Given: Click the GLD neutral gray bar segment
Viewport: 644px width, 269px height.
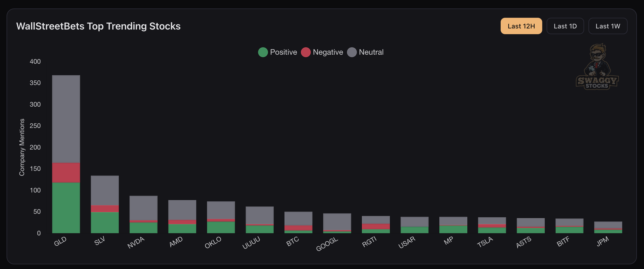Looking at the screenshot, I should click(x=66, y=119).
